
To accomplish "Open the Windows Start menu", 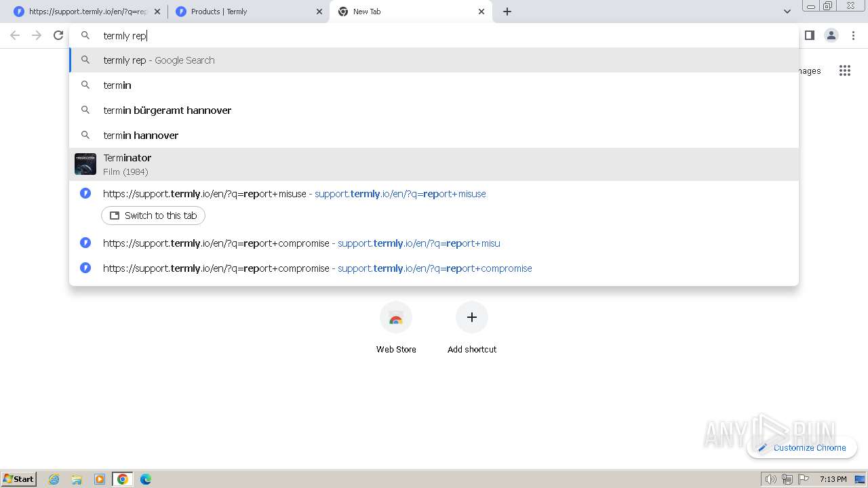I will [18, 479].
